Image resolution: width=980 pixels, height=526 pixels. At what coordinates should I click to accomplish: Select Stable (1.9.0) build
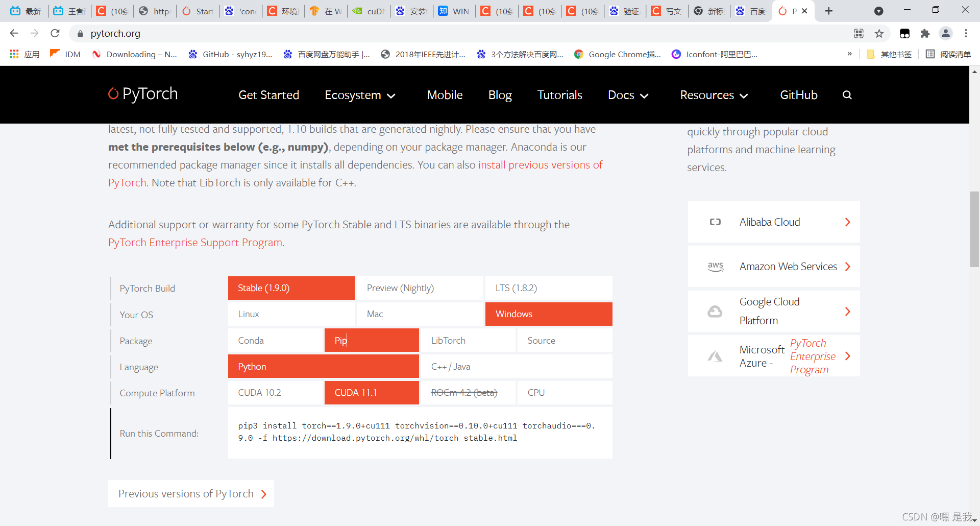point(291,288)
